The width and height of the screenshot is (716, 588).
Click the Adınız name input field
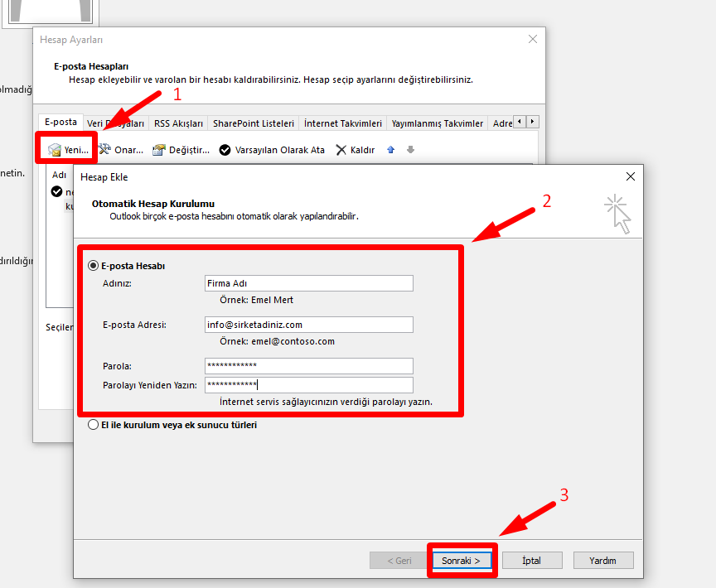[x=308, y=283]
